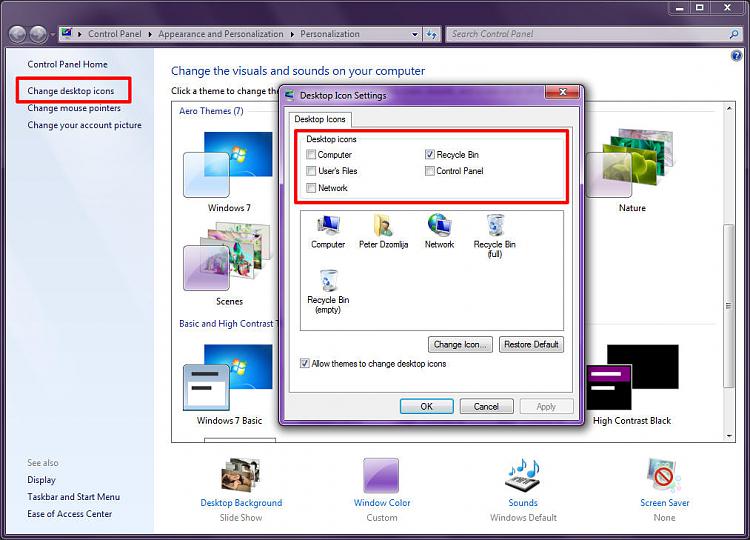
Task: Open Sounds Windows Default settings
Action: pyautogui.click(x=523, y=475)
